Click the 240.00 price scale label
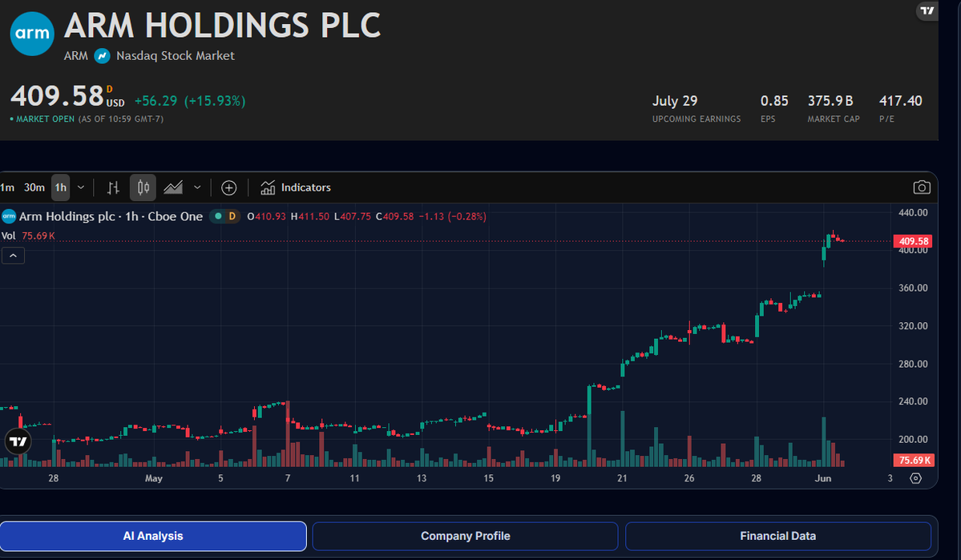Viewport: 961px width, 560px height. coord(913,401)
